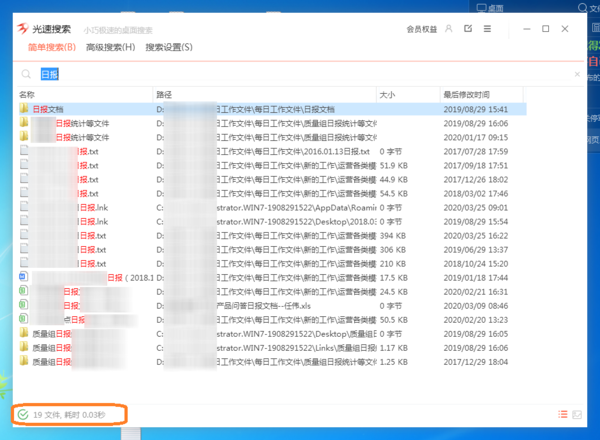Select the 日报文档 folder icon
Screen dimensions: 600x440
tap(24, 109)
